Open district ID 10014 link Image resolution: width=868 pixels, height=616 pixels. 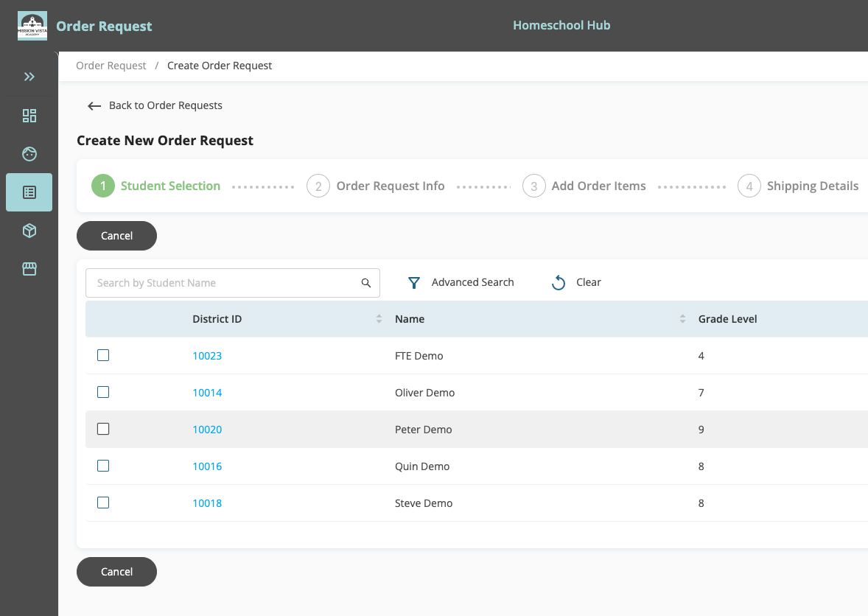[207, 393]
